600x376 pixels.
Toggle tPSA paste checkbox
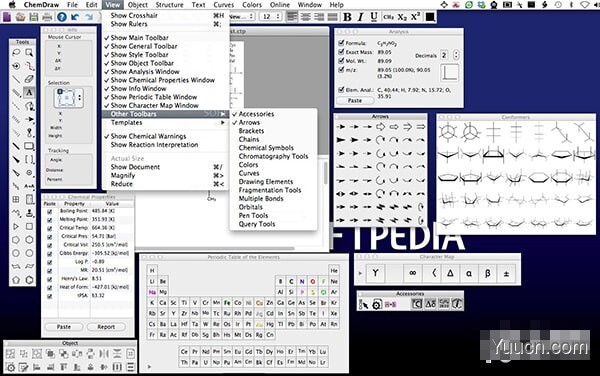coord(49,296)
